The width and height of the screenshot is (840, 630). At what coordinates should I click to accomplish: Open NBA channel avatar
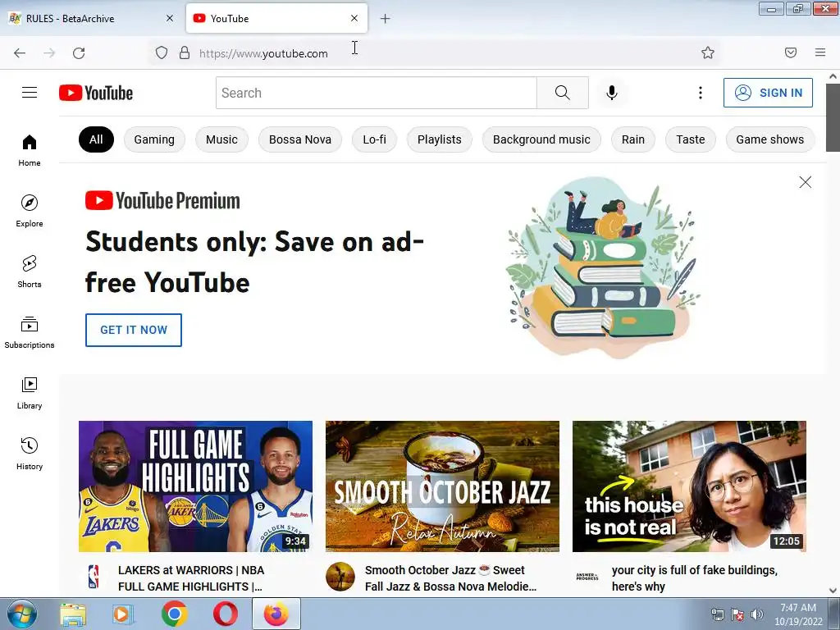tap(94, 577)
